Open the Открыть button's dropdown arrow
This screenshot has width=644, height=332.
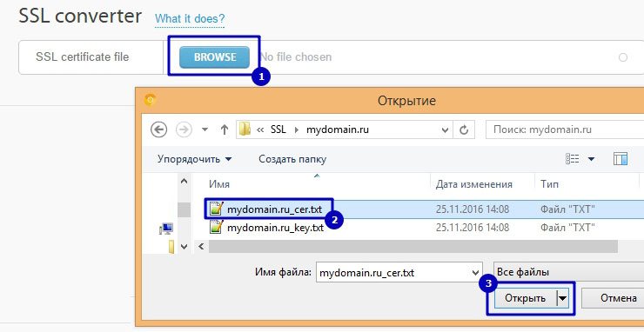pyautogui.click(x=562, y=298)
